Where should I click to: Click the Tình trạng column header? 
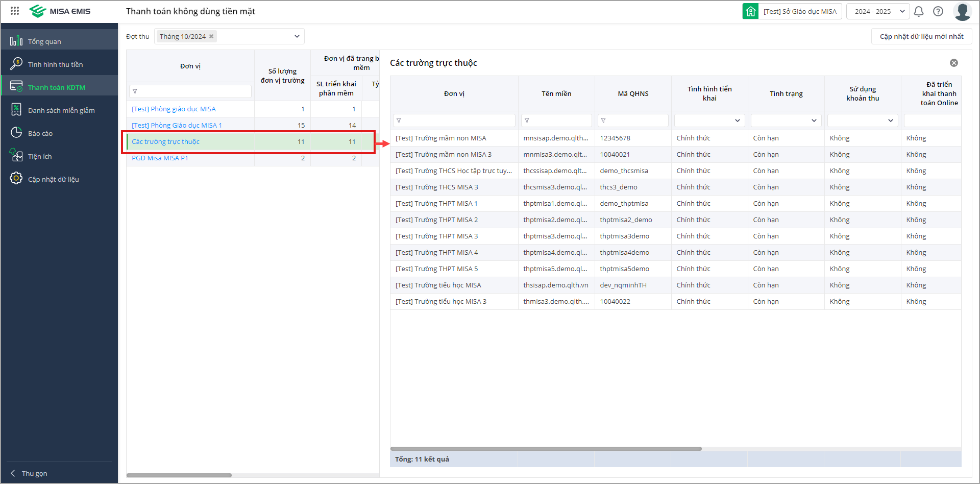(x=786, y=93)
